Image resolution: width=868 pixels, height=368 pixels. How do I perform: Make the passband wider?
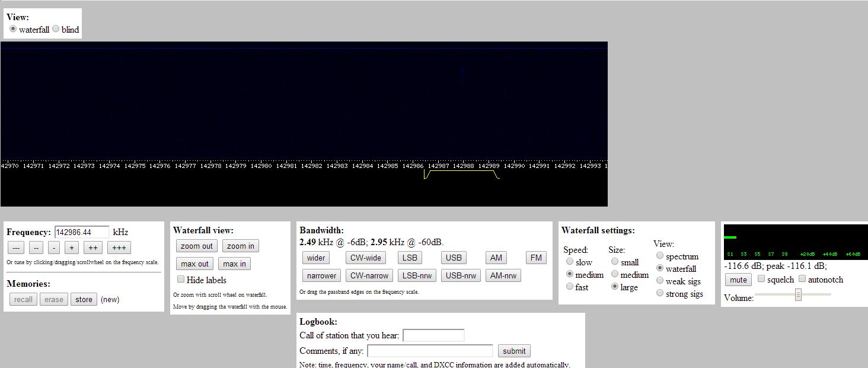315,258
